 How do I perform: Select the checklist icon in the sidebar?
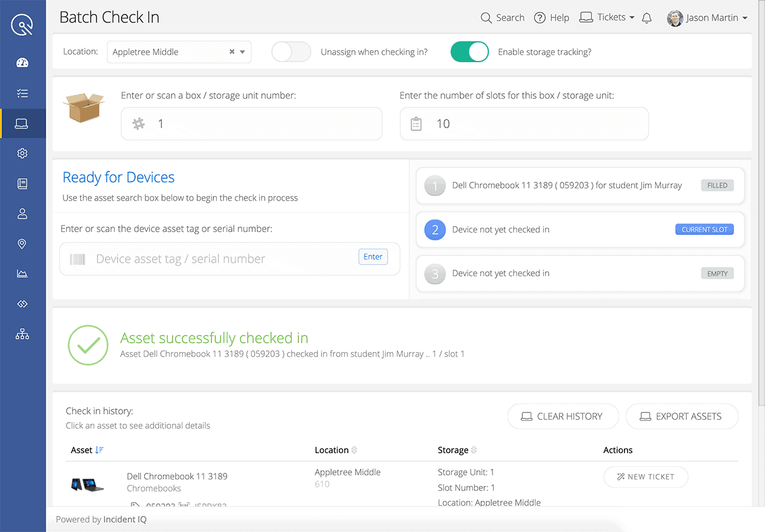click(x=22, y=93)
